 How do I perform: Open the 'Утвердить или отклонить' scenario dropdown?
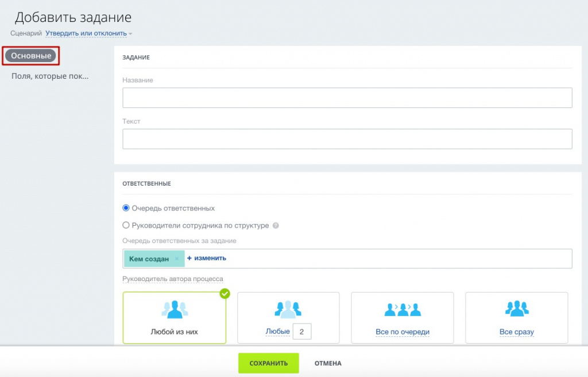coord(88,33)
